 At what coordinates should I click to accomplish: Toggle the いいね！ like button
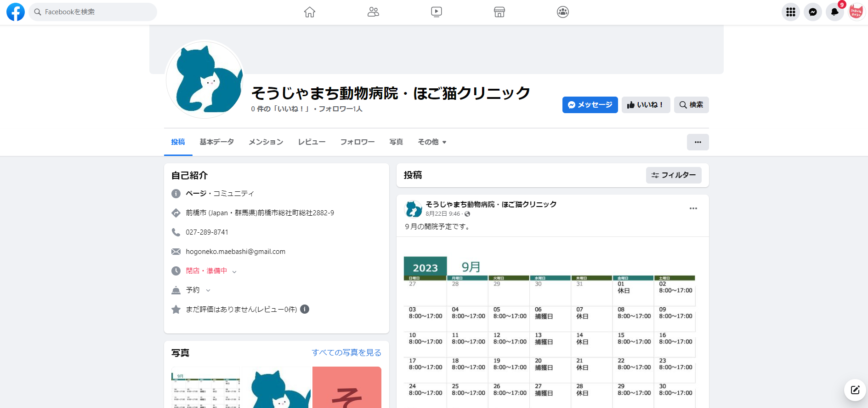click(646, 105)
